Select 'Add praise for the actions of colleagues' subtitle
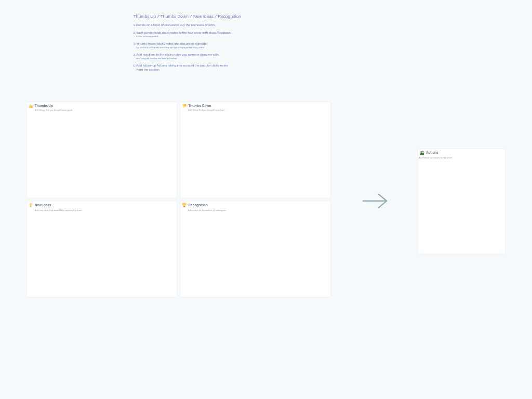The image size is (532, 399). coord(207,210)
